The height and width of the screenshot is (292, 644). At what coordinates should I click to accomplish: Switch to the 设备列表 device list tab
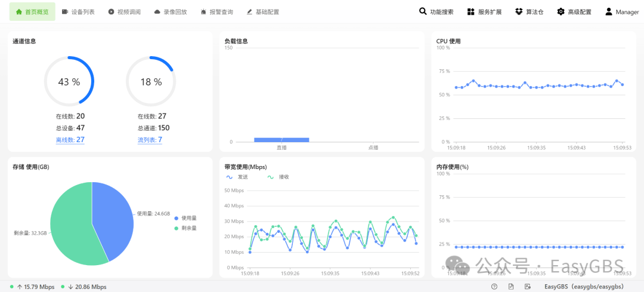point(78,11)
